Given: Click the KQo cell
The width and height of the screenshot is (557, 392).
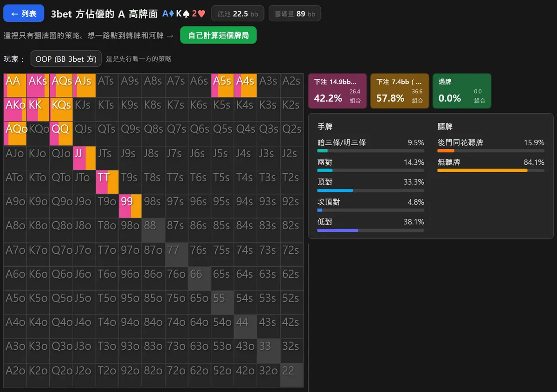Looking at the screenshot, I should pyautogui.click(x=38, y=134).
